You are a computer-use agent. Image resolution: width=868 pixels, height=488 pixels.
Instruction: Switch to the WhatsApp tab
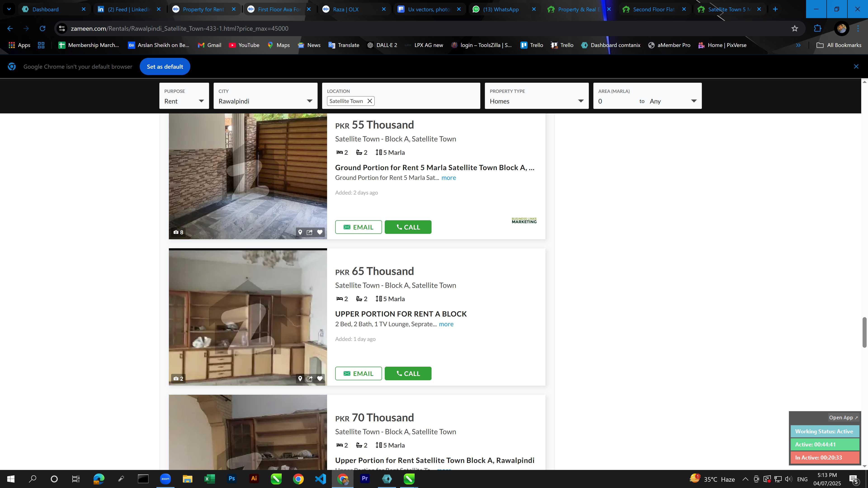(x=505, y=9)
